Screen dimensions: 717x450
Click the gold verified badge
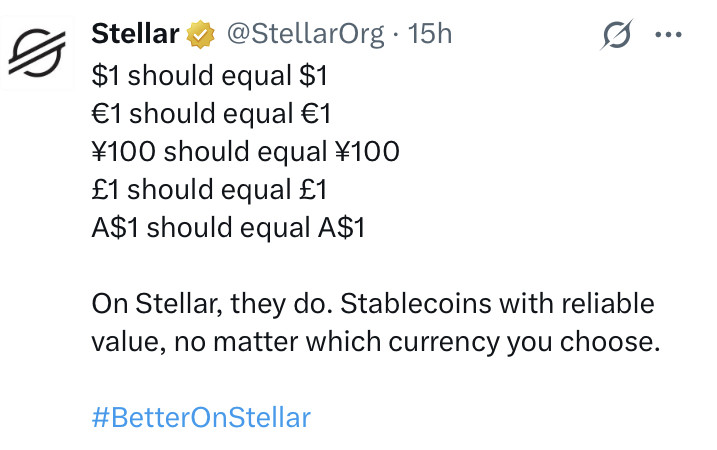coord(203,35)
